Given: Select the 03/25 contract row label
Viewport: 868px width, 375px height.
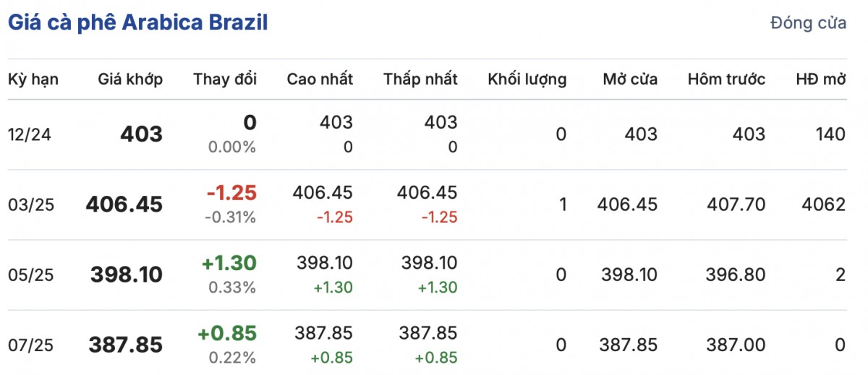Looking at the screenshot, I should tap(30, 205).
